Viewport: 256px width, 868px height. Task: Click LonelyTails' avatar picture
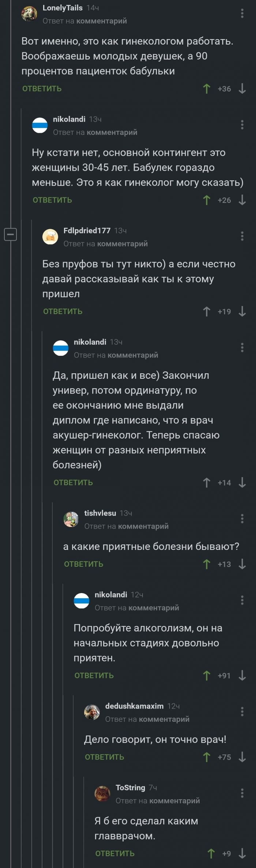[29, 14]
